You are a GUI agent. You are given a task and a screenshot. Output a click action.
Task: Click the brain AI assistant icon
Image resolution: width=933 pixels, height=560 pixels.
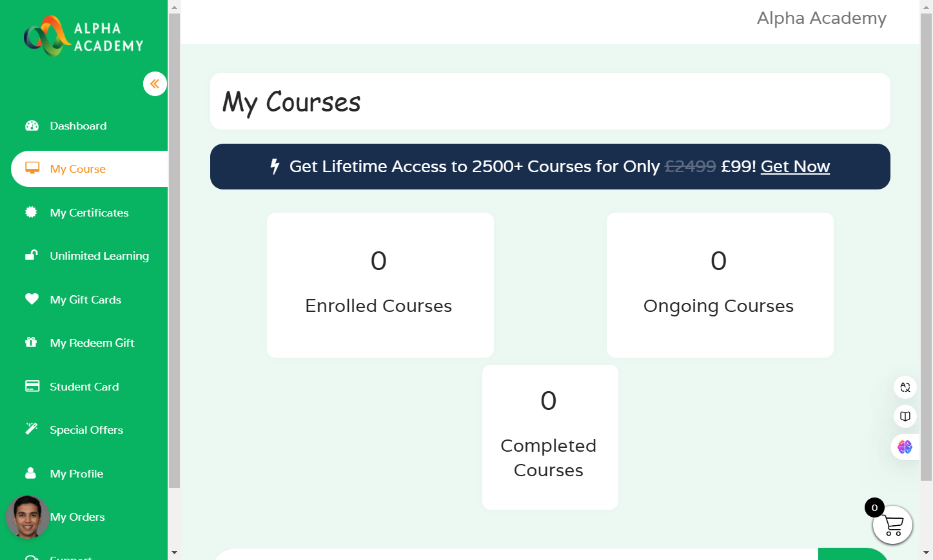(x=905, y=447)
